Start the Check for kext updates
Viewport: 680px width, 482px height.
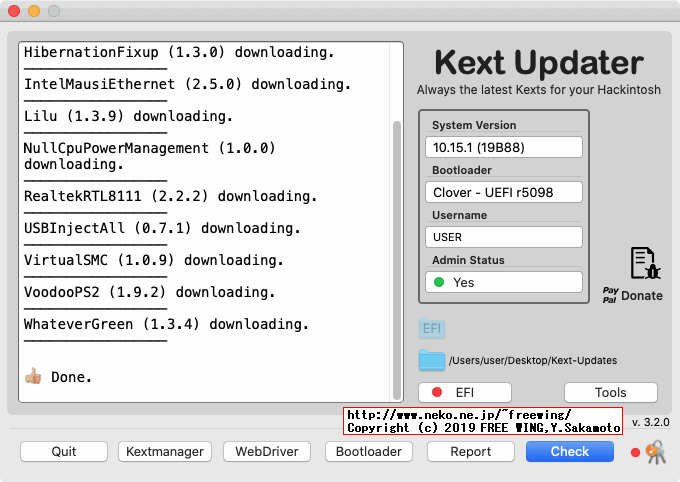tap(570, 452)
